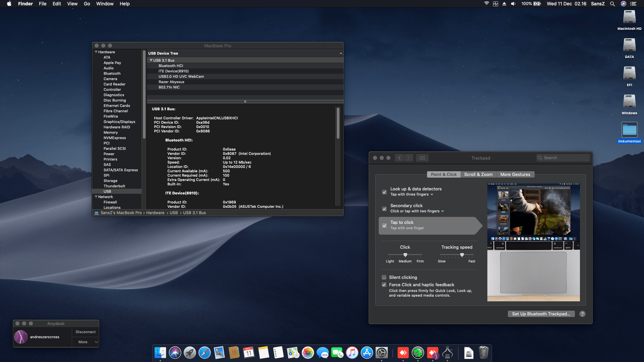Open the App Store from the Dock

[367, 353]
